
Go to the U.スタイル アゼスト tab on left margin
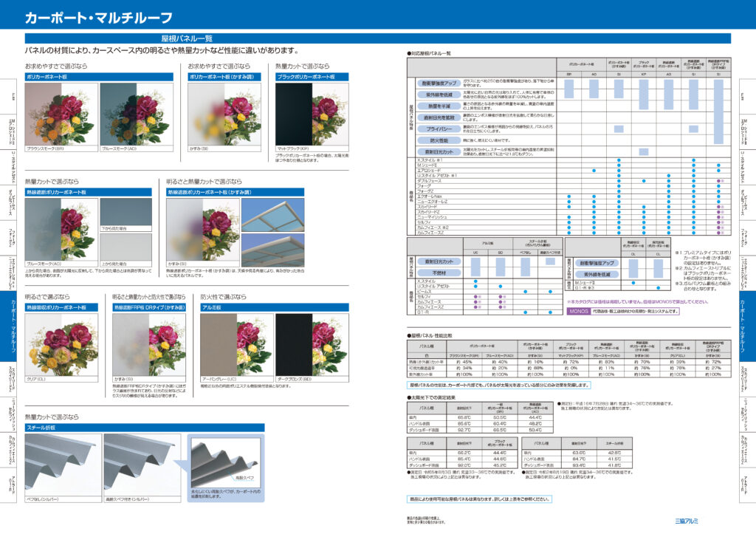pyautogui.click(x=8, y=166)
